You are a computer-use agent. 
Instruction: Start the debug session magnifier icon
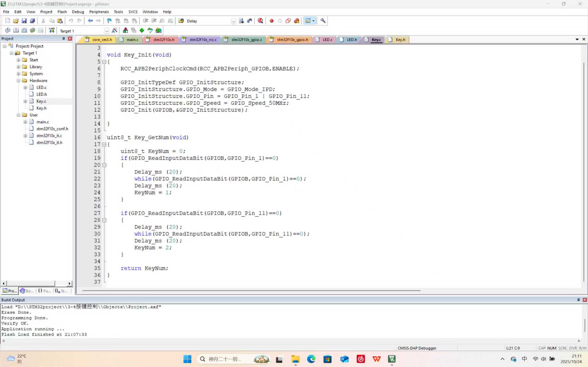pos(260,21)
